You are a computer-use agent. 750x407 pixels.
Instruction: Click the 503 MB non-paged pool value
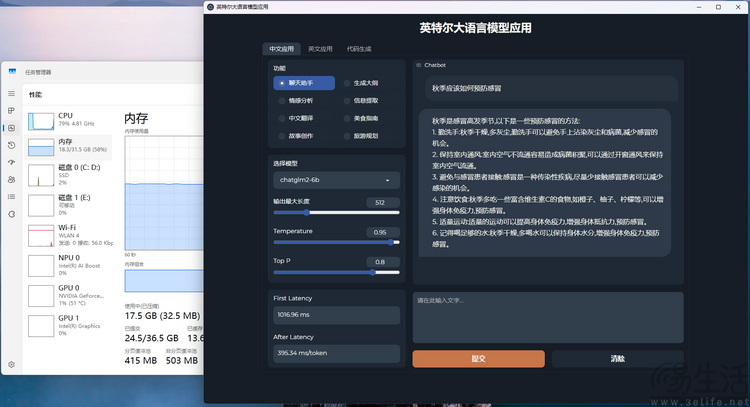[182, 361]
